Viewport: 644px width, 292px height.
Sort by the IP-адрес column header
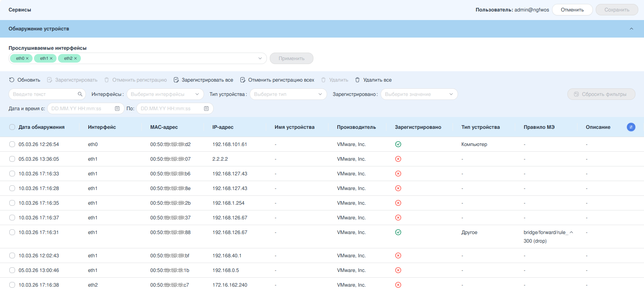(223, 127)
